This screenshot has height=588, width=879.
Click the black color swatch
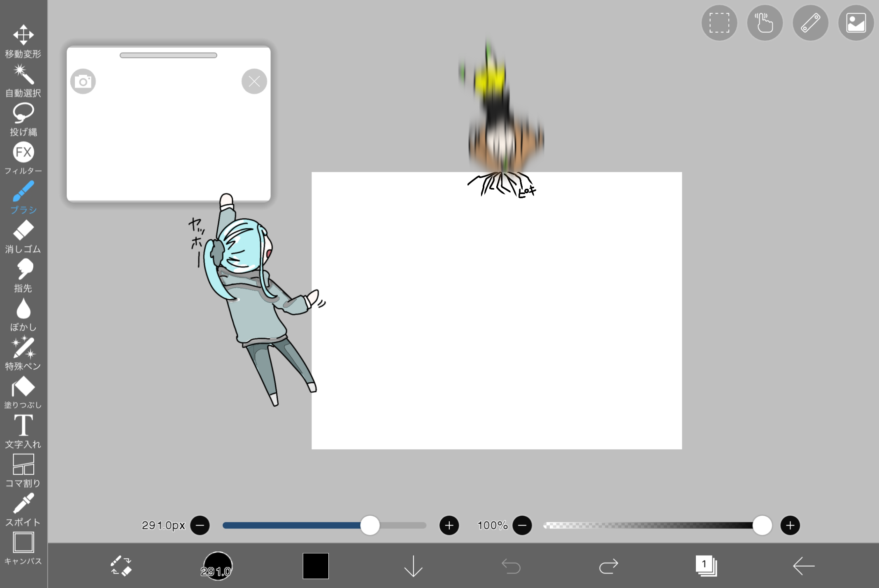click(316, 566)
